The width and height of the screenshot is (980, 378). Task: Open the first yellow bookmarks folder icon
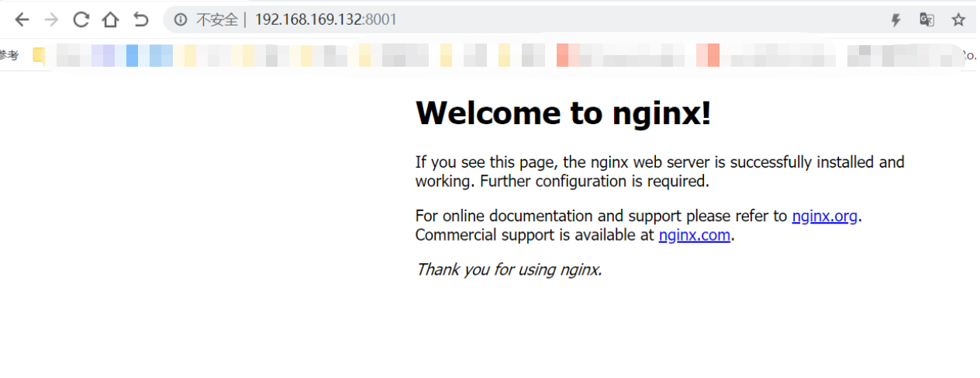click(x=39, y=55)
